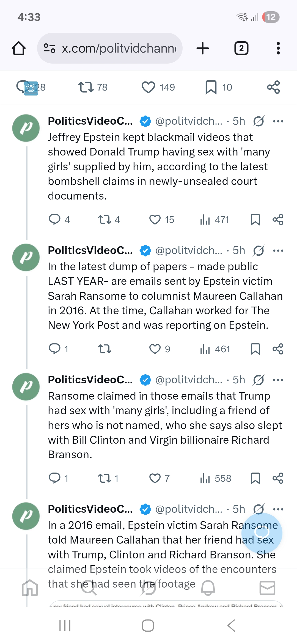The height and width of the screenshot is (644, 297).
Task: Open a new browser tab
Action: pyautogui.click(x=203, y=48)
